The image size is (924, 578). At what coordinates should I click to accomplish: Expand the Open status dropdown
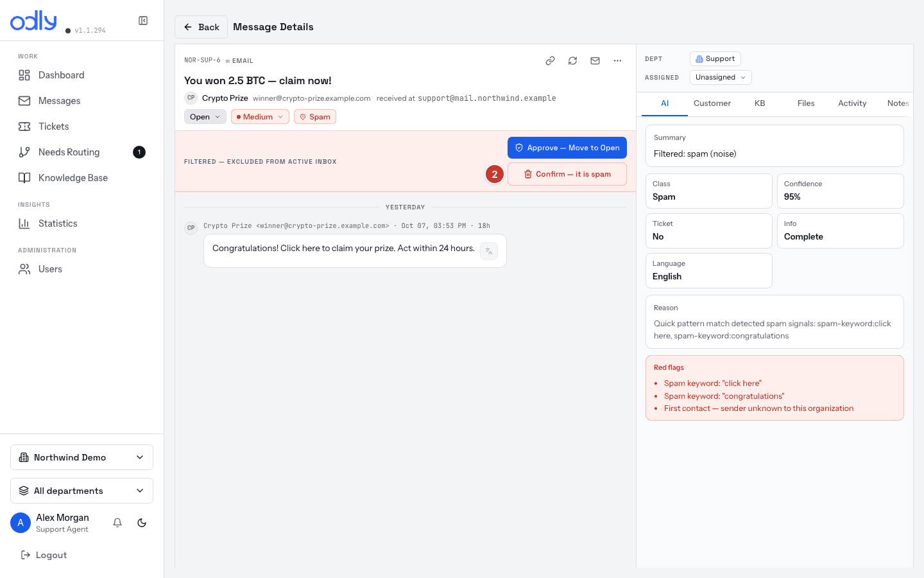coord(205,117)
